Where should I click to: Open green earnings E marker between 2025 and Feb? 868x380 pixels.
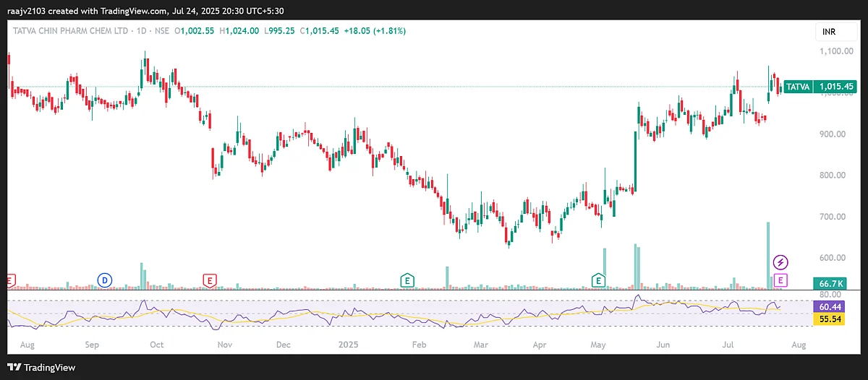408,280
